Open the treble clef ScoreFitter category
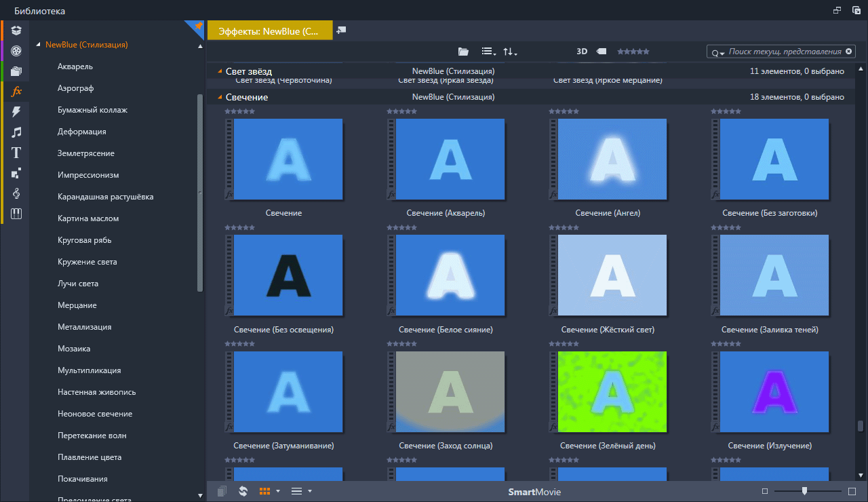 [x=16, y=193]
